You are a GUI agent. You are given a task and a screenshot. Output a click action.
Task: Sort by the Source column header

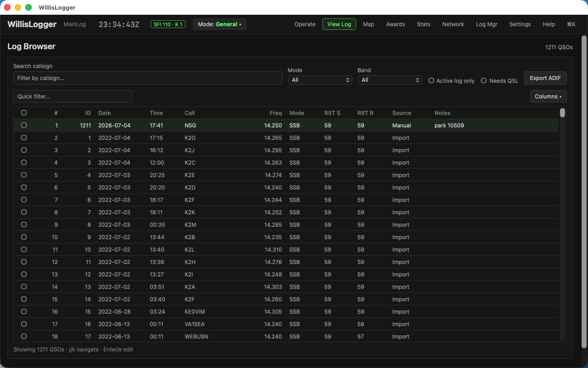click(402, 113)
